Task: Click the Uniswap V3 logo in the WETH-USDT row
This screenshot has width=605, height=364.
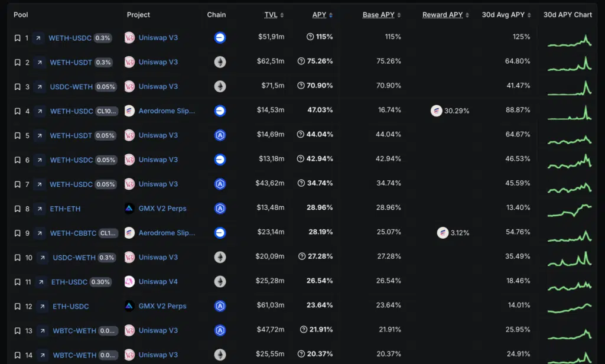Action: pos(129,62)
